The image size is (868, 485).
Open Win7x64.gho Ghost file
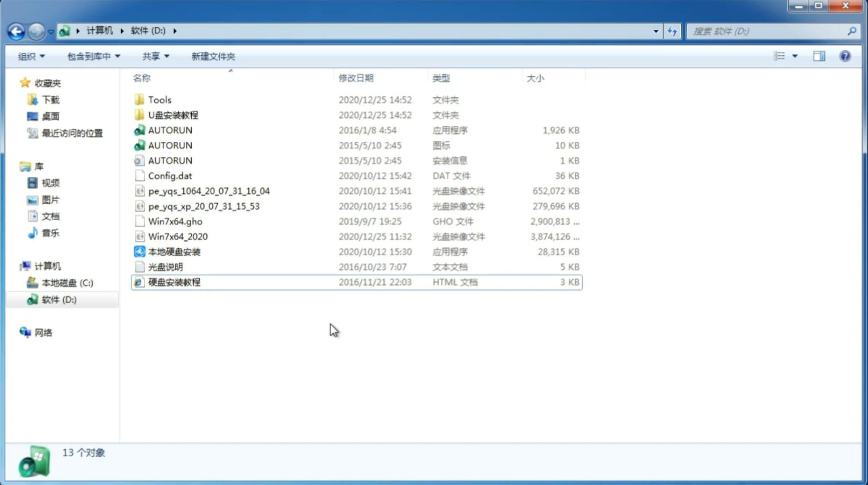coord(176,221)
